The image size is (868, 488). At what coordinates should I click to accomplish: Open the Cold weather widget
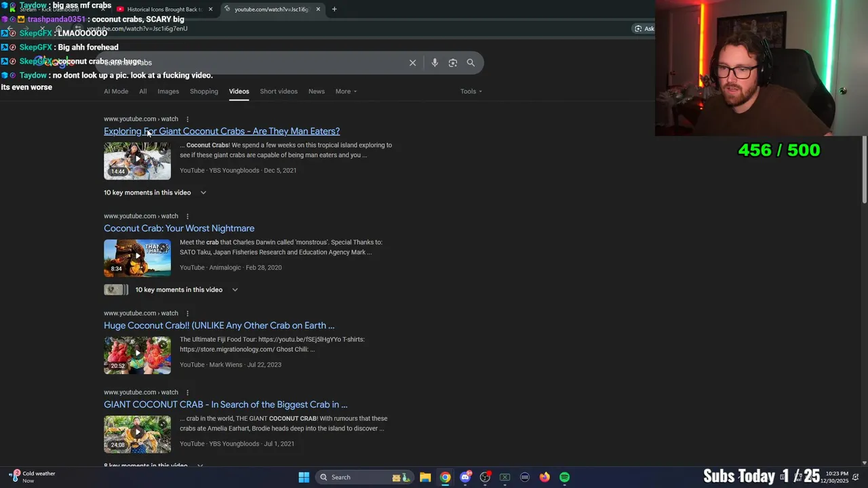click(32, 477)
